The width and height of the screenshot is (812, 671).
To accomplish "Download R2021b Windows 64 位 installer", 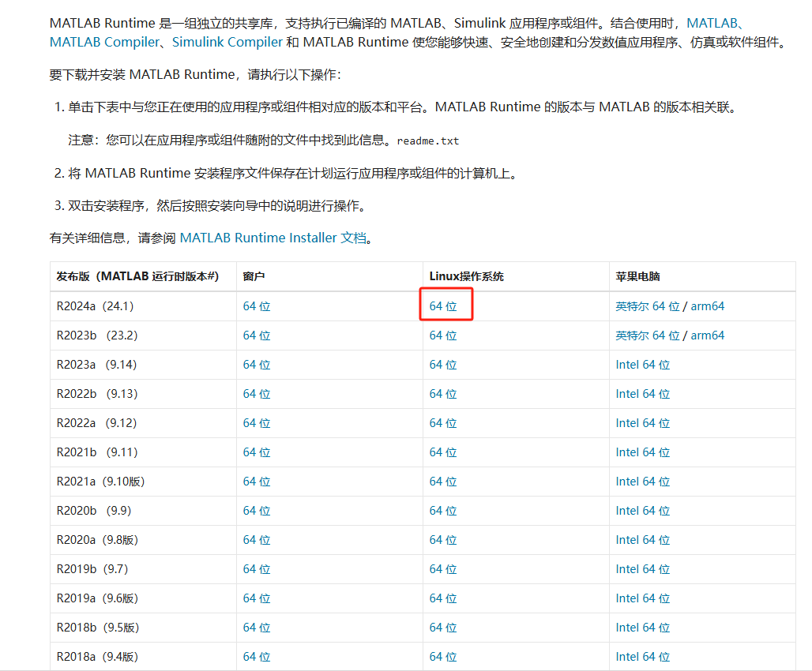I will point(257,452).
